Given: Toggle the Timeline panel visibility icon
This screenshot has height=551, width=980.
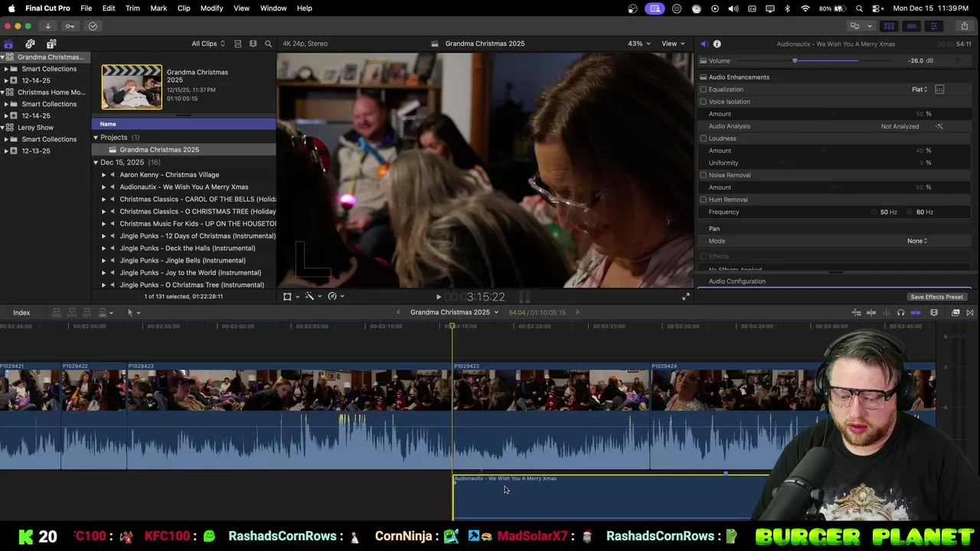Looking at the screenshot, I should (911, 26).
